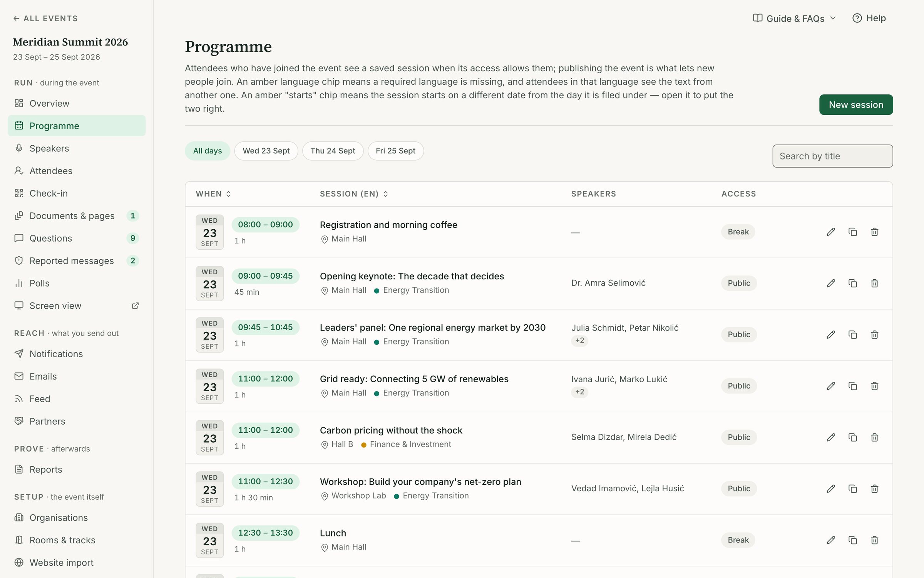
Task: Open Screen view external link icon
Action: (135, 306)
